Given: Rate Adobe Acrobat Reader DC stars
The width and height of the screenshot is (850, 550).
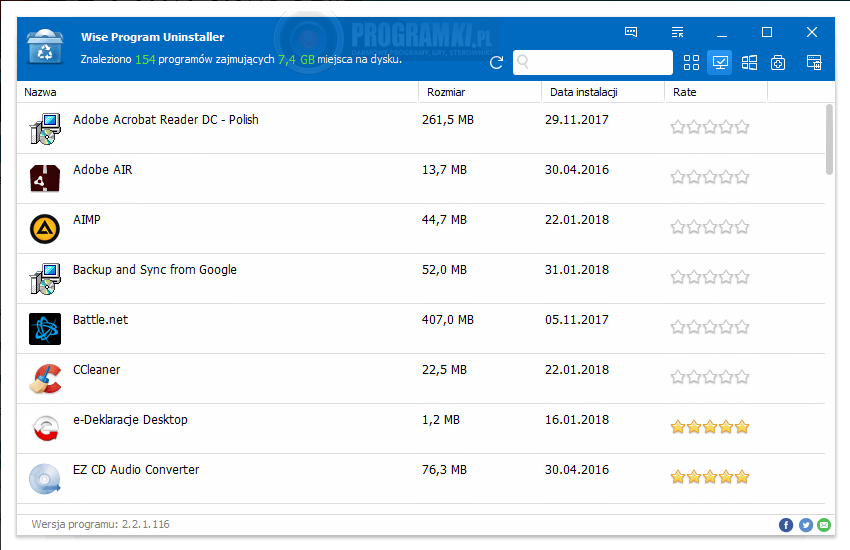Looking at the screenshot, I should (x=710, y=127).
